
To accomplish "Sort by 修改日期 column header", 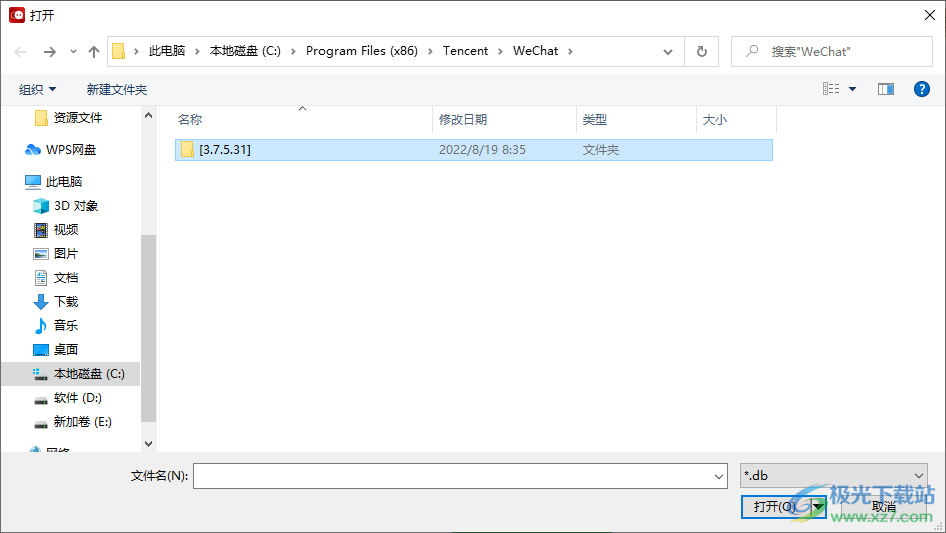I will click(504, 120).
